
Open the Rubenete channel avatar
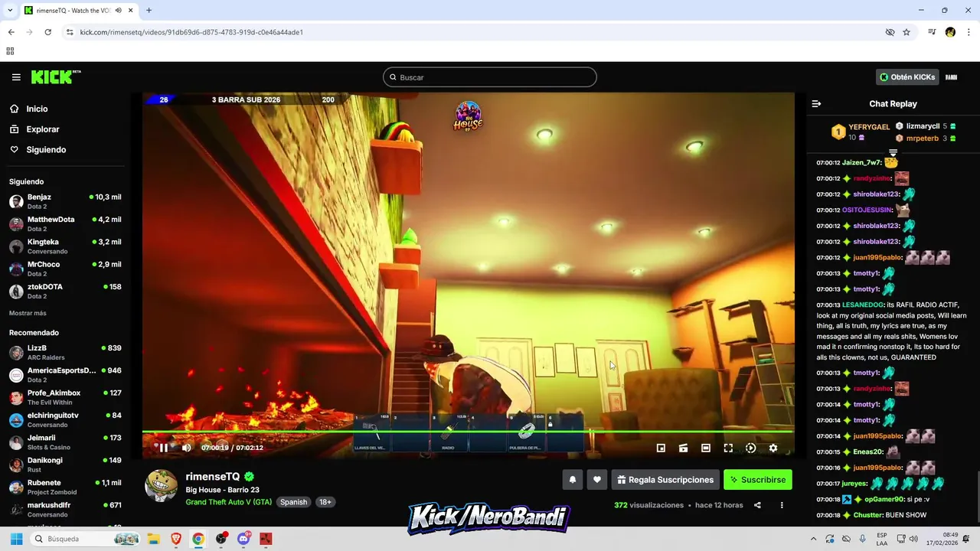16,487
